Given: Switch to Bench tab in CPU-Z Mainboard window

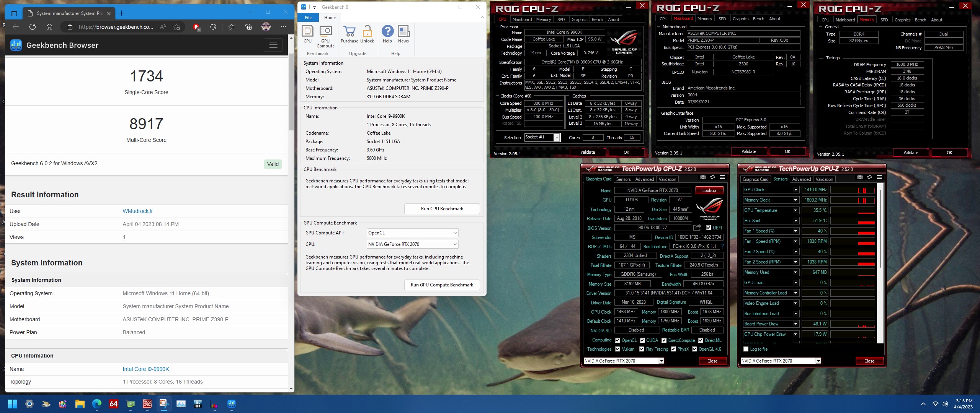Looking at the screenshot, I should (x=758, y=19).
